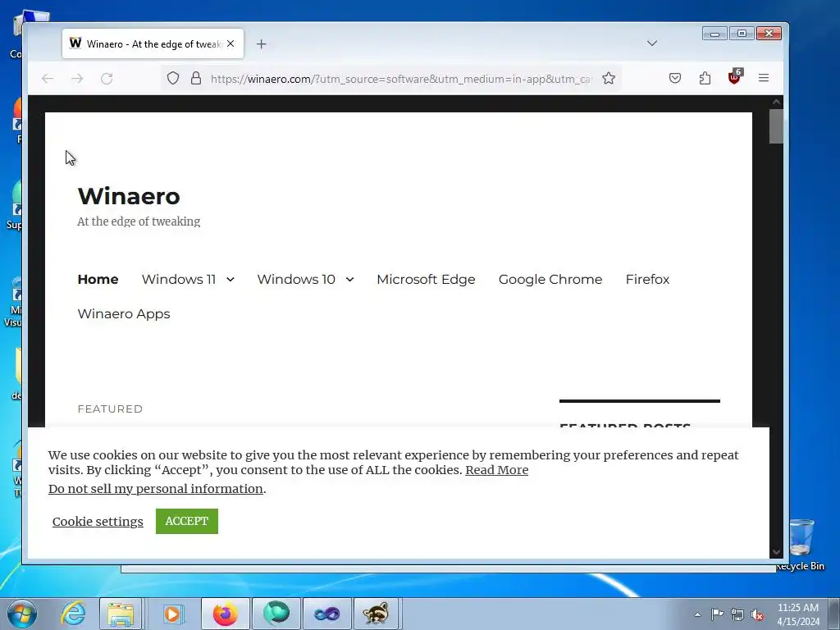Open the Recycle Bin desktop icon
Image resolution: width=840 pixels, height=630 pixels.
click(801, 544)
